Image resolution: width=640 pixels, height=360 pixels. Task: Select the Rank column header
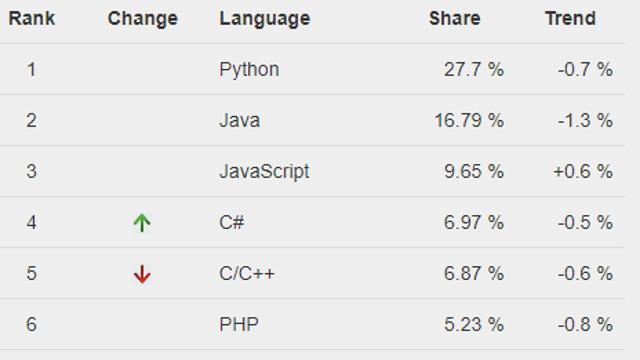31,18
